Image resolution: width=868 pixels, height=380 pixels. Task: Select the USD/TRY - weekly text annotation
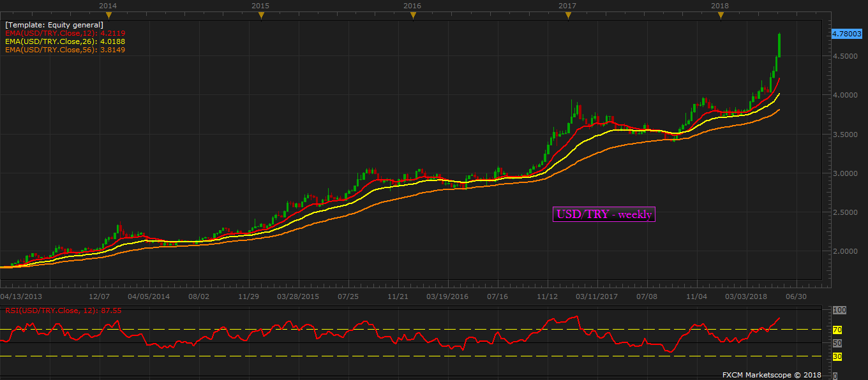pos(604,214)
